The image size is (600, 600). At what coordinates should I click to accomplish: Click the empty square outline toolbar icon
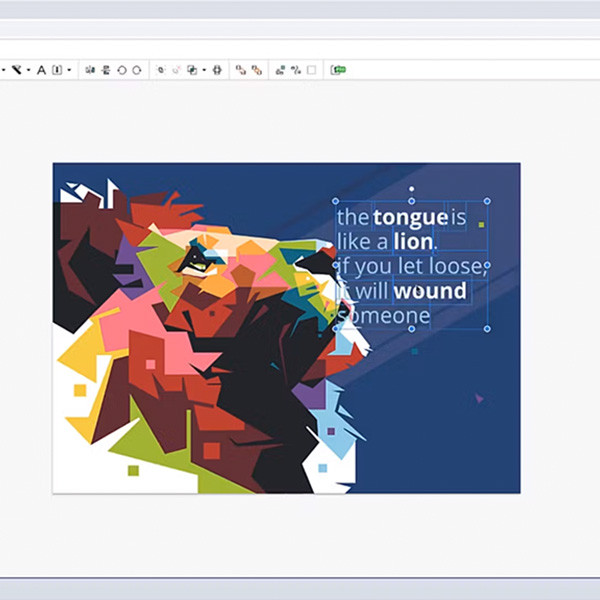point(311,70)
